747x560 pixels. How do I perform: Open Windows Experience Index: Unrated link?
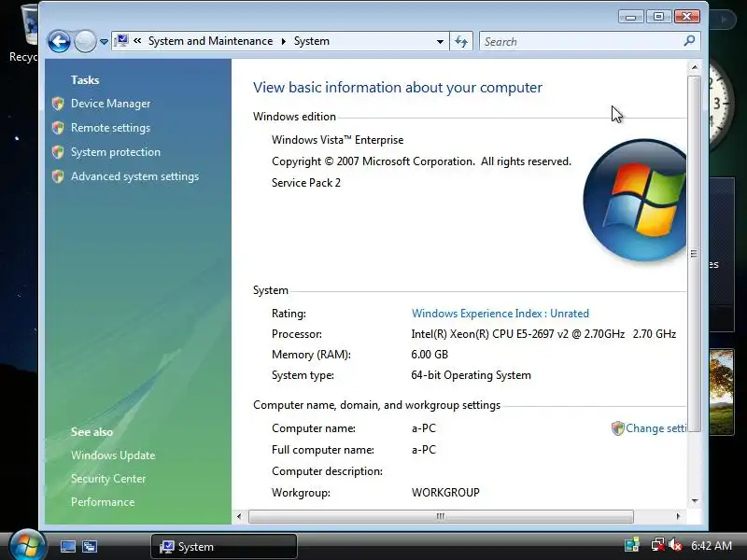[x=500, y=314]
